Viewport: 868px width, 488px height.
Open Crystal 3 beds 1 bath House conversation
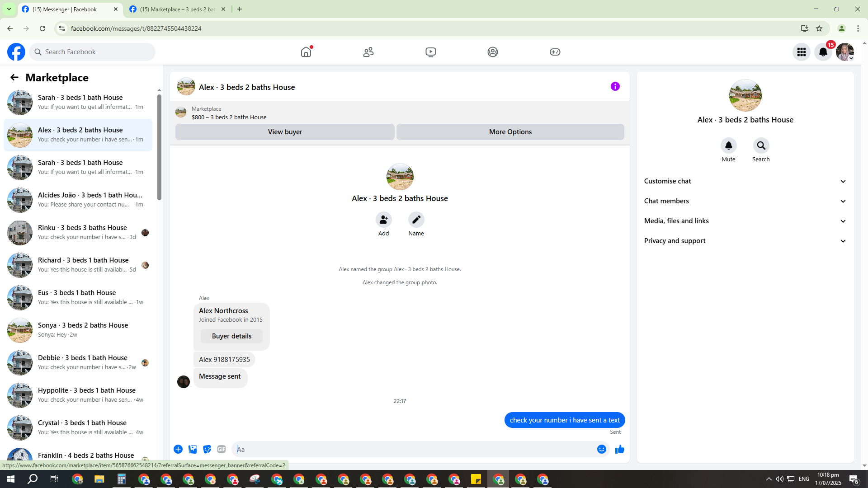pyautogui.click(x=78, y=428)
